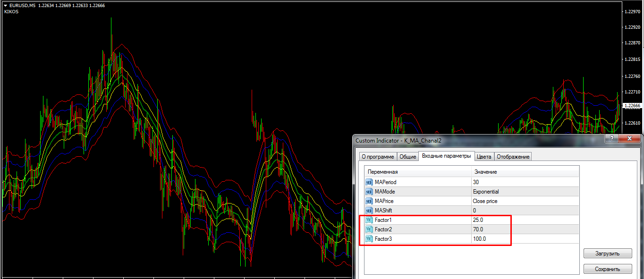The height and width of the screenshot is (279, 644).
Task: Select the MAPeriod value field 30
Action: pyautogui.click(x=475, y=182)
